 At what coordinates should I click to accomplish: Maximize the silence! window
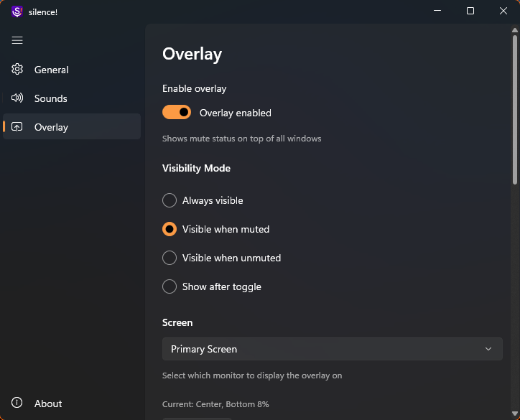(470, 11)
